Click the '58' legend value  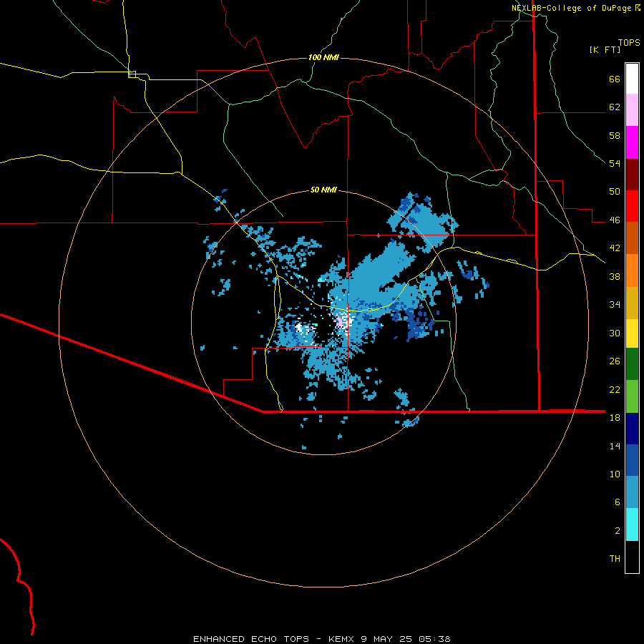pos(615,135)
